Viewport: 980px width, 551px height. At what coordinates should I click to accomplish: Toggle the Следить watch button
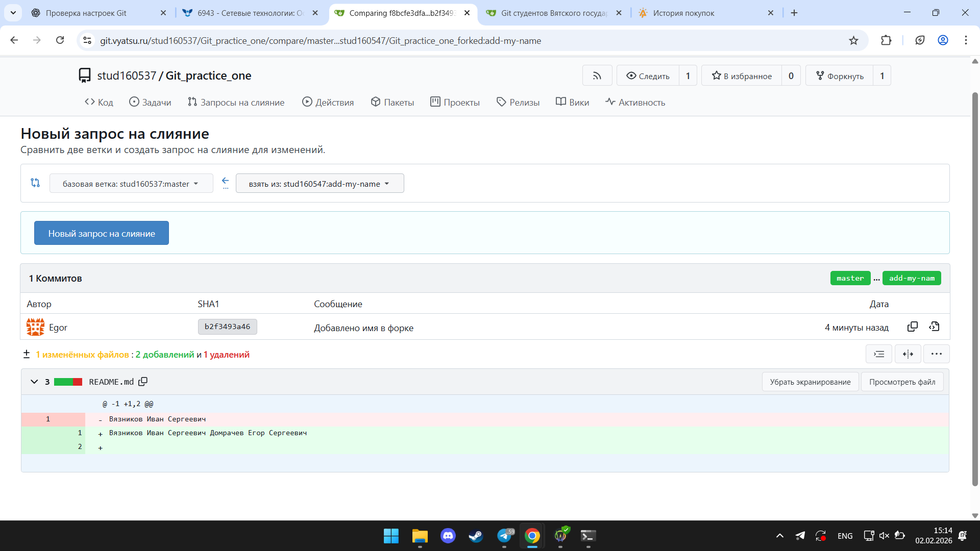point(648,76)
